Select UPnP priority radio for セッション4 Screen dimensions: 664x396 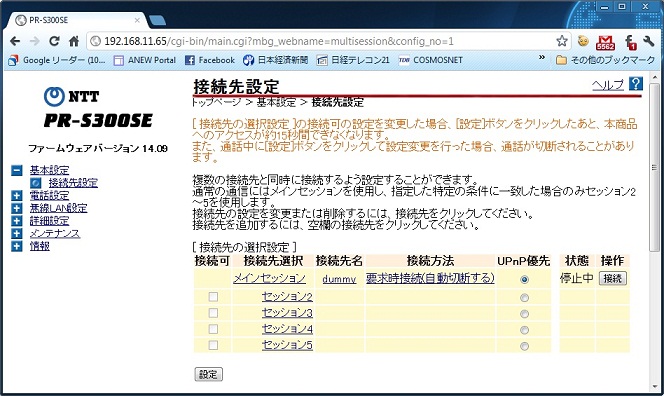pyautogui.click(x=524, y=330)
